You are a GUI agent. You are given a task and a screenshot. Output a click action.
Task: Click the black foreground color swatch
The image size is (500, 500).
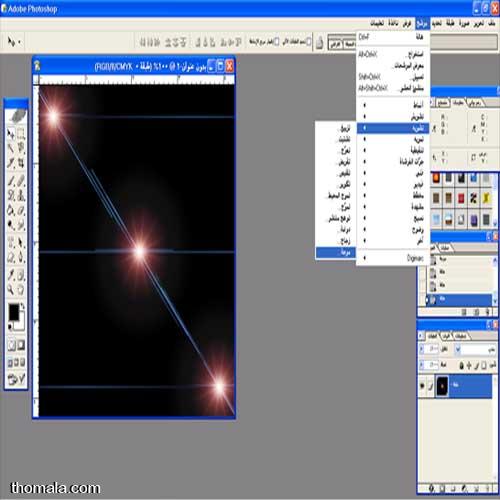coord(14,312)
